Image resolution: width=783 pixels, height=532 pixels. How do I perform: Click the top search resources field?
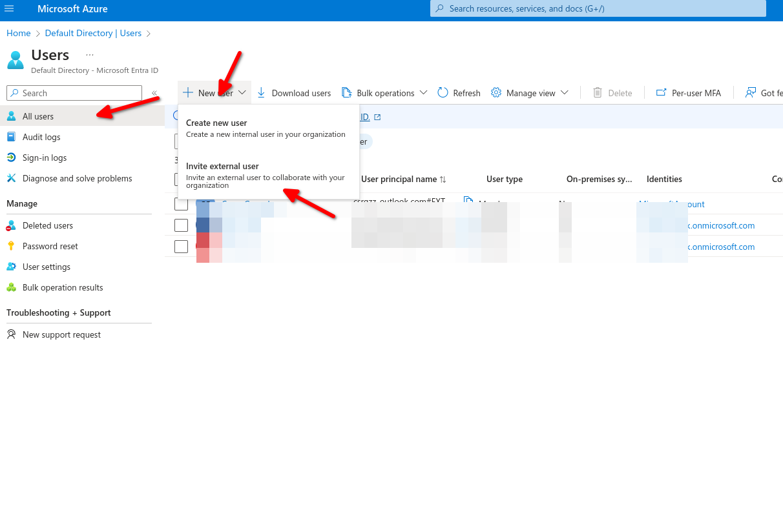coord(598,9)
